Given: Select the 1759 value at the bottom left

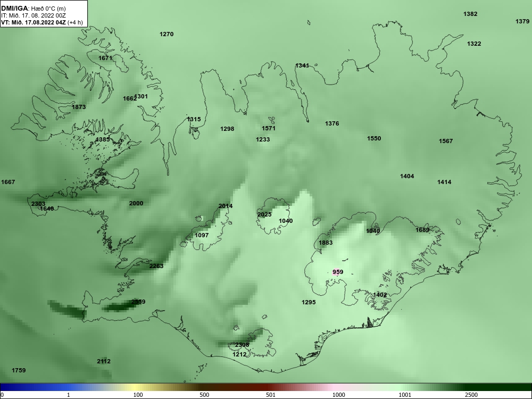Looking at the screenshot, I should tap(19, 370).
